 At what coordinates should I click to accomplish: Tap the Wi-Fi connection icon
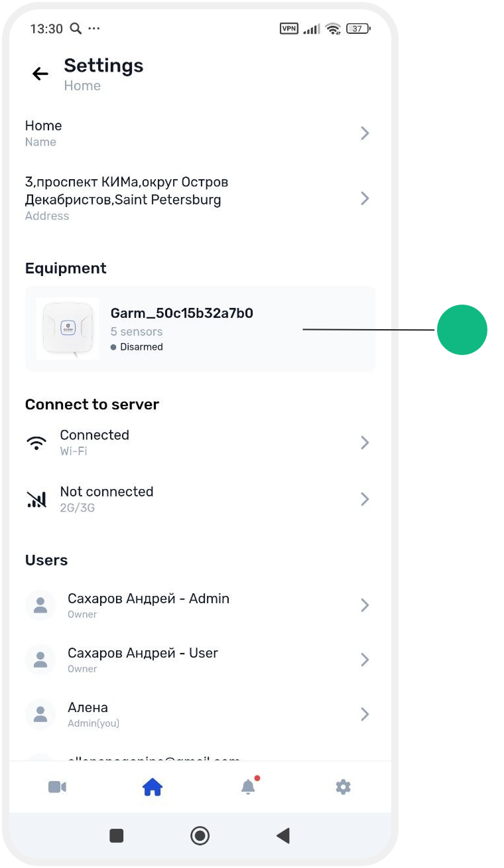36,443
